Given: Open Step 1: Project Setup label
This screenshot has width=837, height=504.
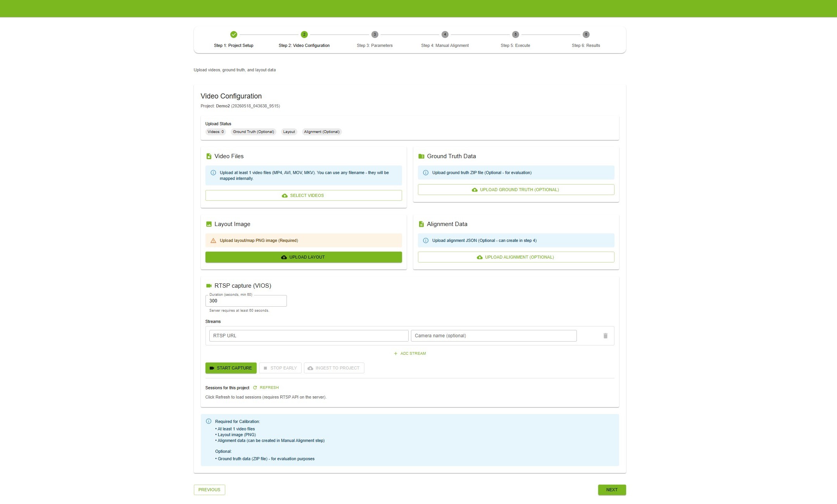Looking at the screenshot, I should coord(233,45).
